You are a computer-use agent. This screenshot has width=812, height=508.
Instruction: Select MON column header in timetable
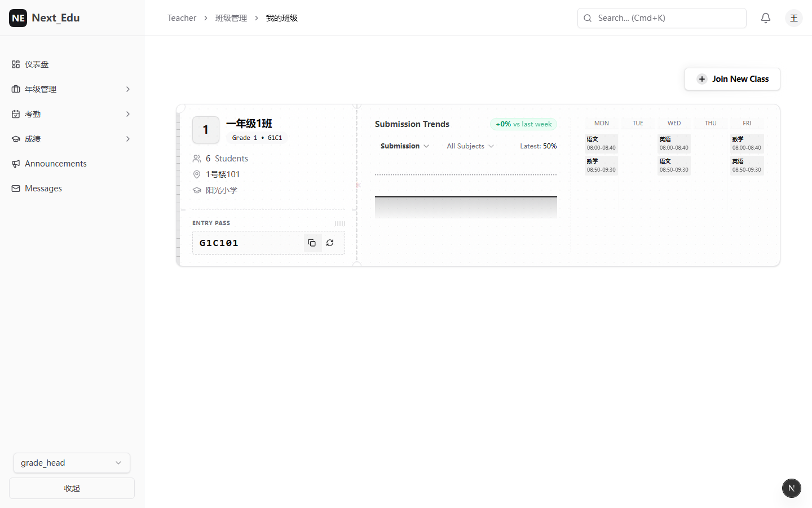[602, 123]
